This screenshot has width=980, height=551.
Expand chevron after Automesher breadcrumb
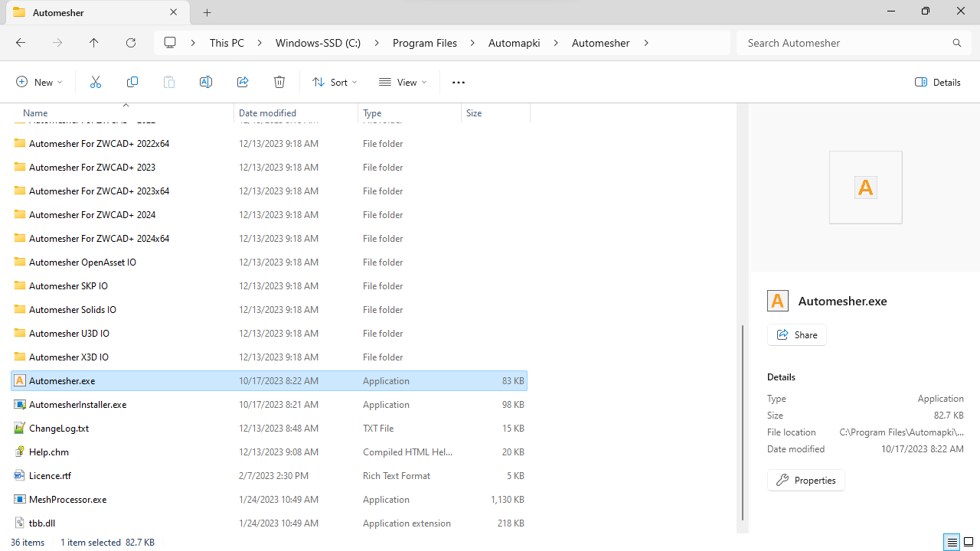coord(646,43)
